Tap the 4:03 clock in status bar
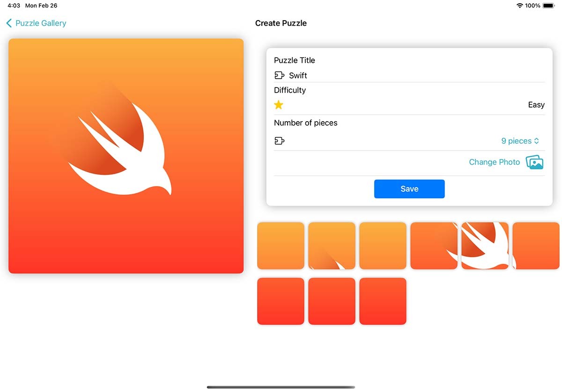 click(x=14, y=6)
